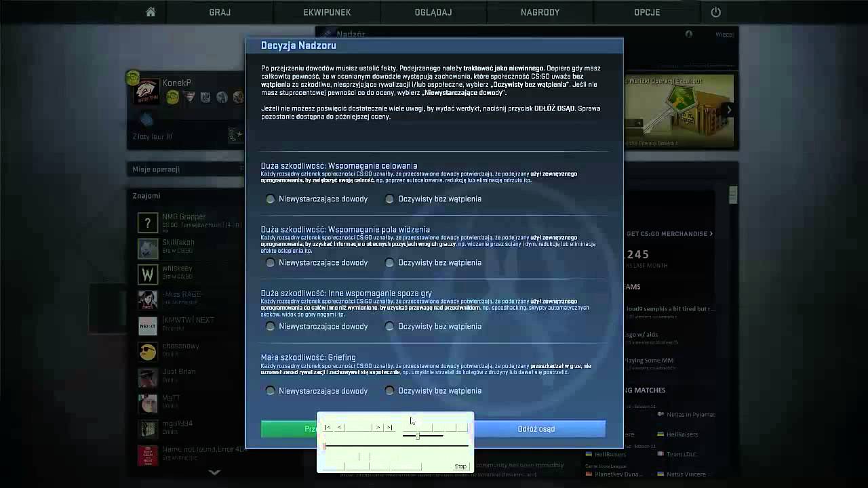Click green coin medal beside KonekP's avatar
Image resolution: width=868 pixels, height=488 pixels.
[173, 98]
